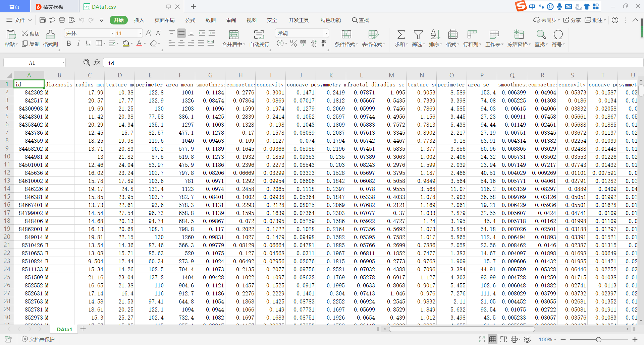This screenshot has width=644, height=345.
Task: Toggle middle vertical alignment
Action: pyautogui.click(x=181, y=33)
